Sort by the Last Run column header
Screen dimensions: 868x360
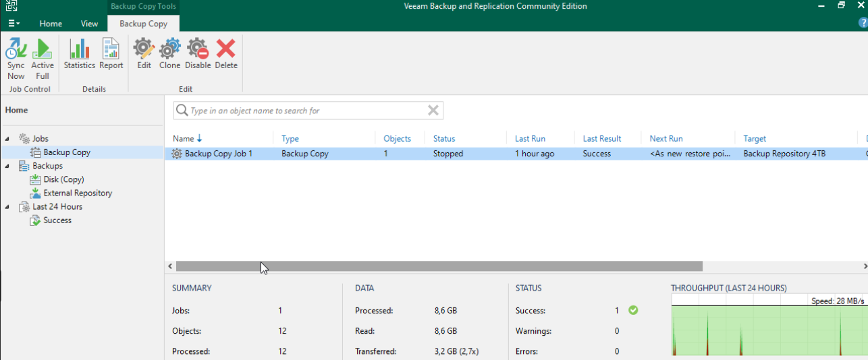(530, 138)
